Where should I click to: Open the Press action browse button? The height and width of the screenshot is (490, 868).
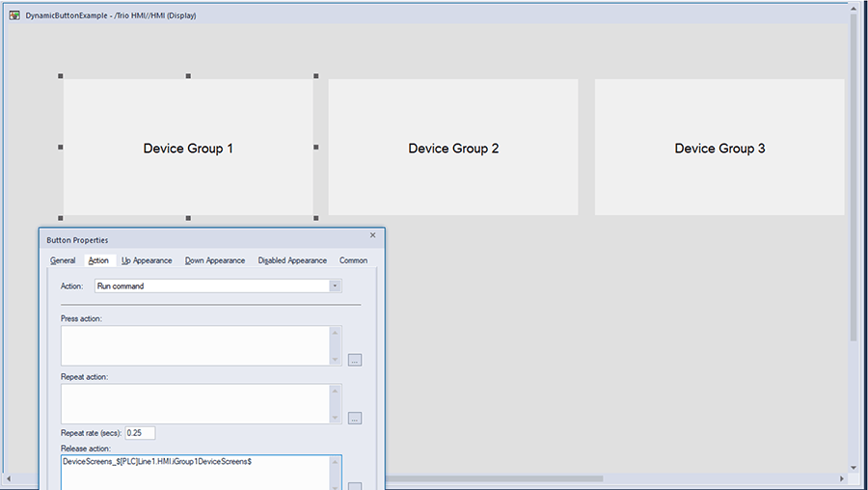(x=355, y=360)
